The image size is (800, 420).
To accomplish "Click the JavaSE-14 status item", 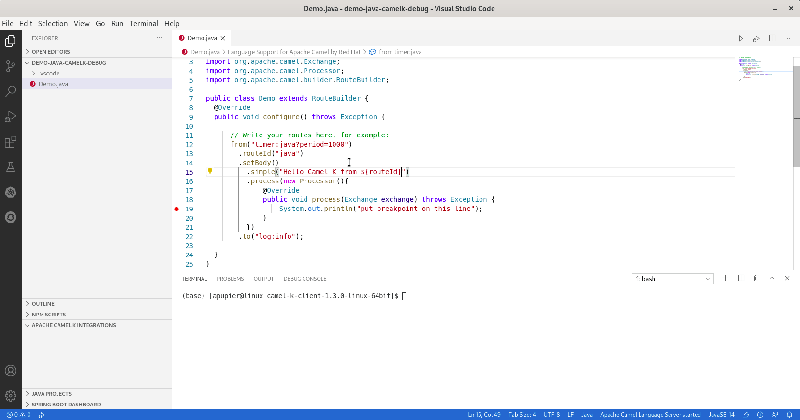I will [x=721, y=415].
